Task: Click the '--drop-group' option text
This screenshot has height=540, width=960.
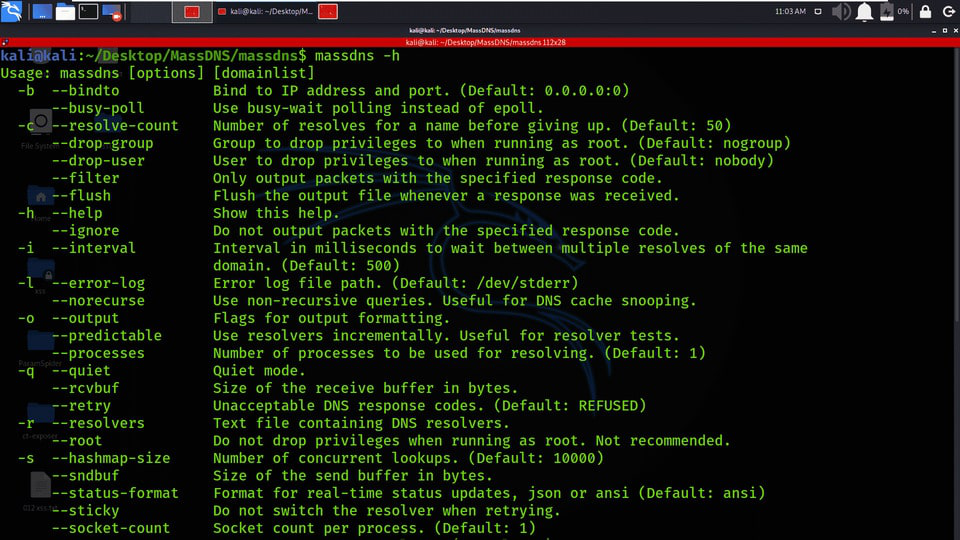Action: click(102, 143)
